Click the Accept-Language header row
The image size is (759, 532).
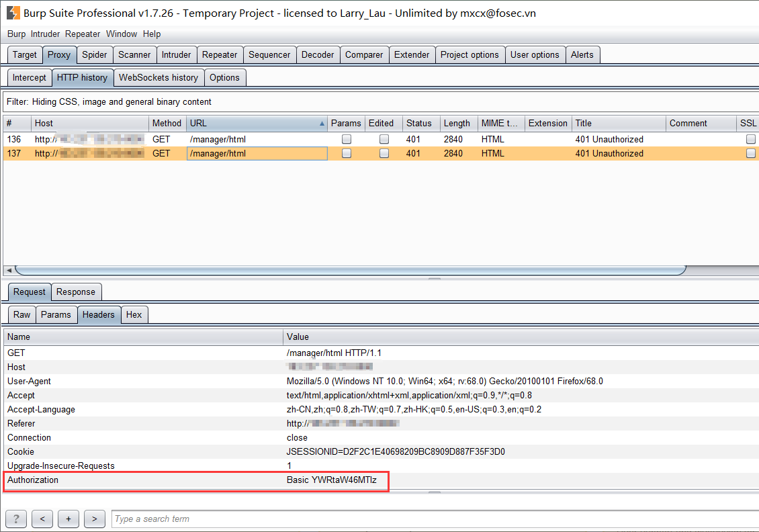pyautogui.click(x=380, y=410)
